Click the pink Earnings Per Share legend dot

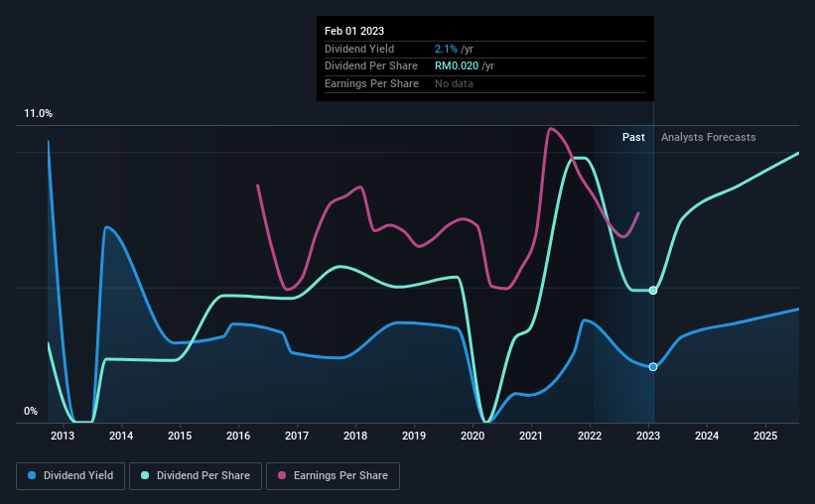pyautogui.click(x=282, y=475)
